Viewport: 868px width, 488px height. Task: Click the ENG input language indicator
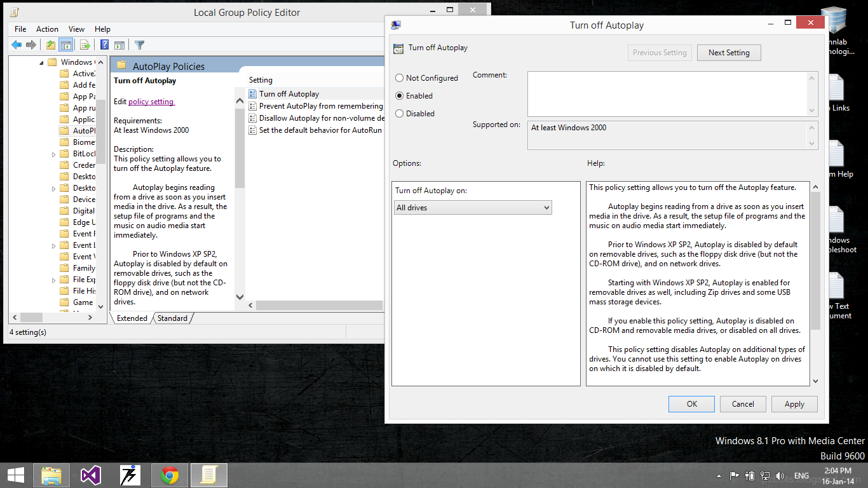click(801, 475)
